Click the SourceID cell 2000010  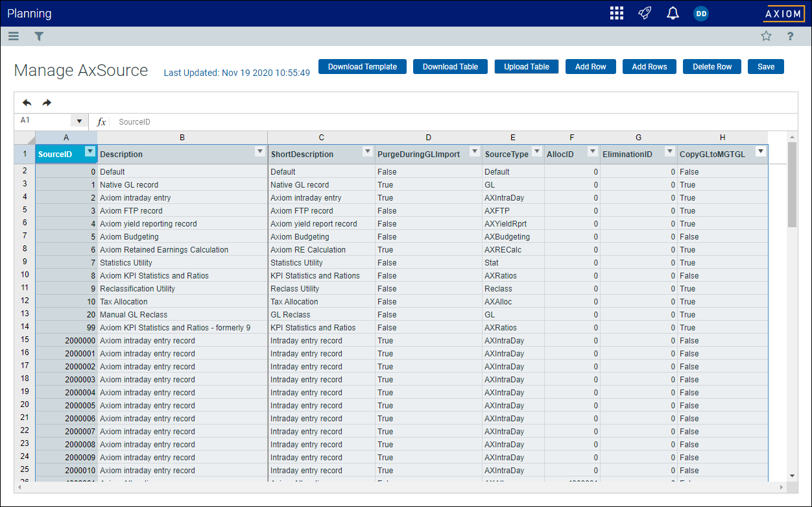point(66,470)
